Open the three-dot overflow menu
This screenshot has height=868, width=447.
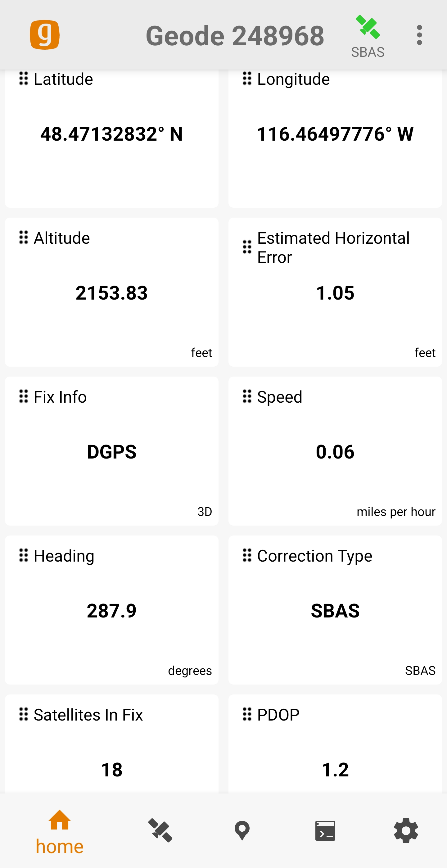click(419, 35)
